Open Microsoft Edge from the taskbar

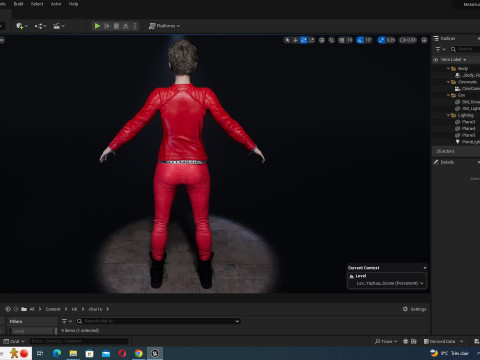pyautogui.click(x=57, y=353)
